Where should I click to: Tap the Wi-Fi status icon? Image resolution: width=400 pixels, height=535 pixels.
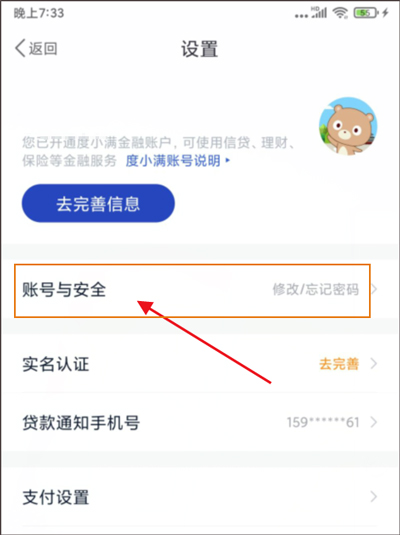(340, 13)
